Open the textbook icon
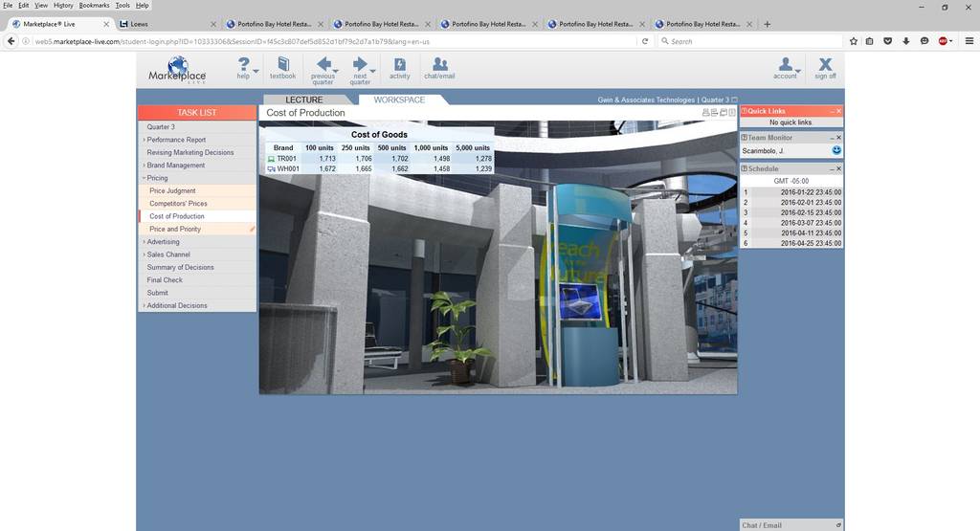This screenshot has width=980, height=531. pos(283,64)
